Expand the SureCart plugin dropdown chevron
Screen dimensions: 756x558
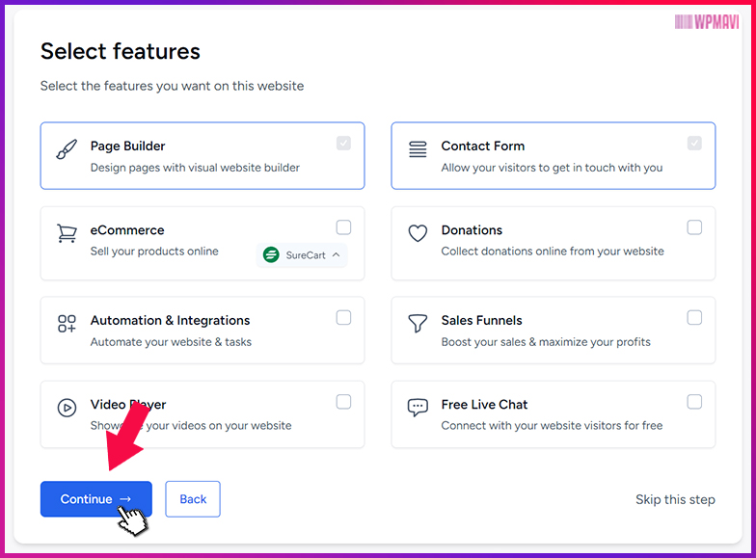[336, 254]
